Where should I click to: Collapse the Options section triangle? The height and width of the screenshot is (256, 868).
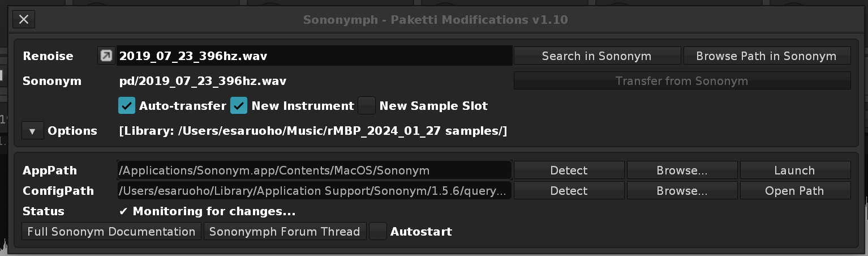click(32, 131)
